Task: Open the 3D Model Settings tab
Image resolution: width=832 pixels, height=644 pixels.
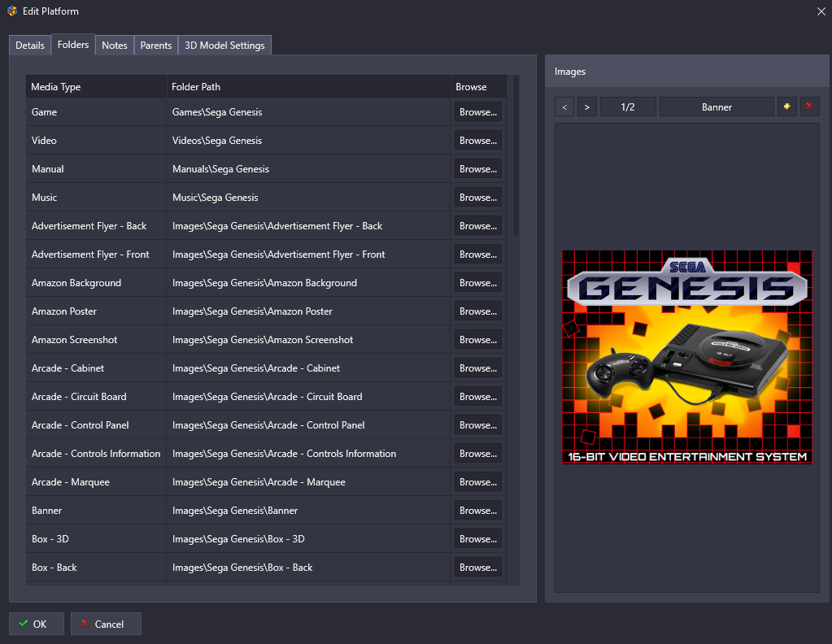Action: 224,45
